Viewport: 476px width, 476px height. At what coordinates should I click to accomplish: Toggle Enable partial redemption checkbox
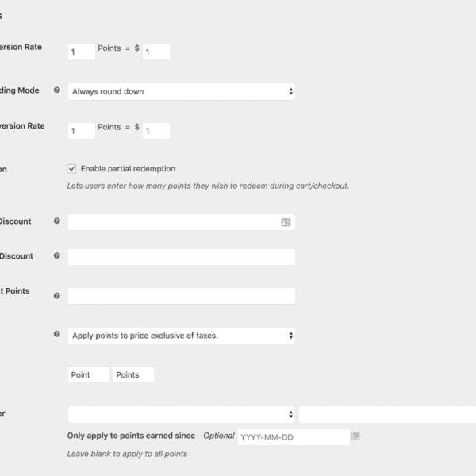pyautogui.click(x=71, y=168)
